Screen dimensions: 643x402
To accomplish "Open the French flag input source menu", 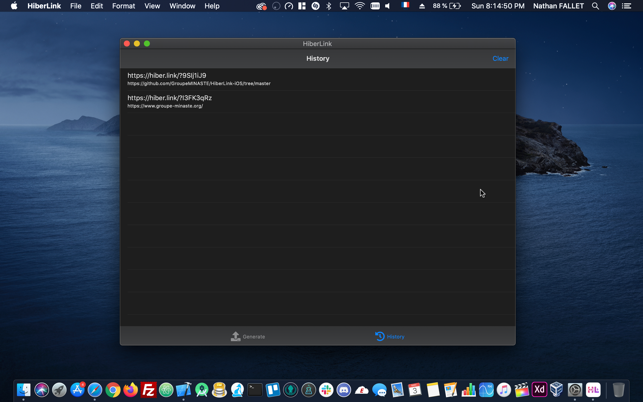I will [405, 5].
